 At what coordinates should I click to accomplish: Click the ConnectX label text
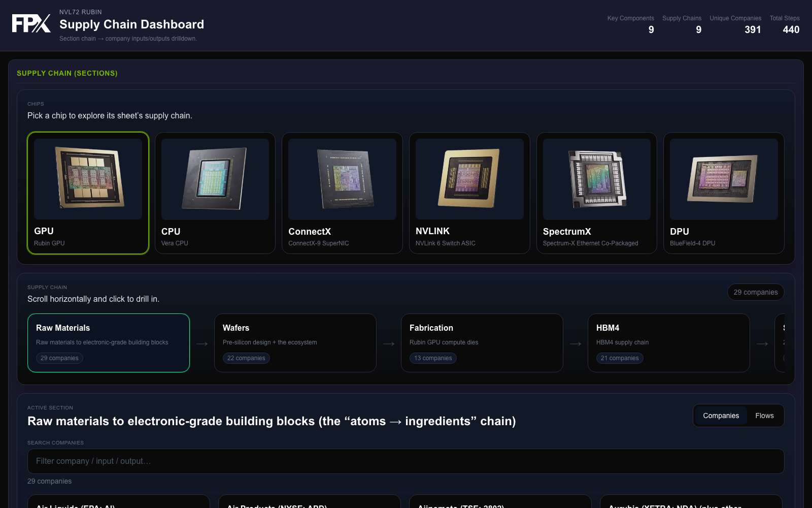pos(310,232)
